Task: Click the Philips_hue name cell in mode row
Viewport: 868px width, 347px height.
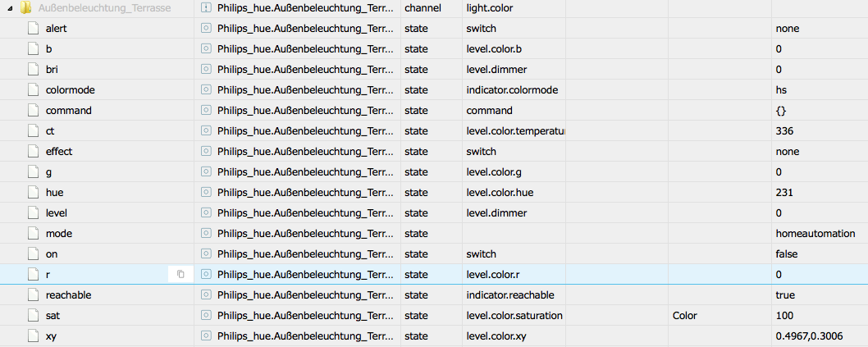Action: [306, 234]
